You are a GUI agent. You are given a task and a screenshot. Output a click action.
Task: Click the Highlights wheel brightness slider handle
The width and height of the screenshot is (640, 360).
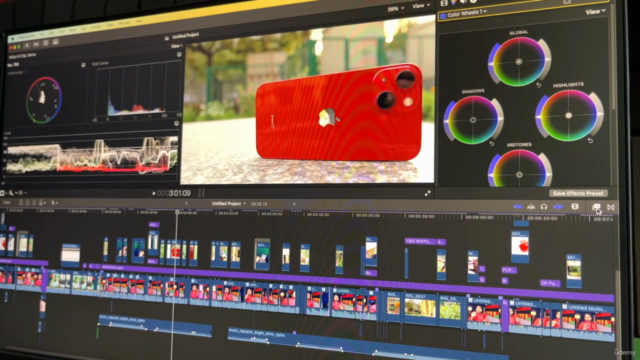point(600,113)
